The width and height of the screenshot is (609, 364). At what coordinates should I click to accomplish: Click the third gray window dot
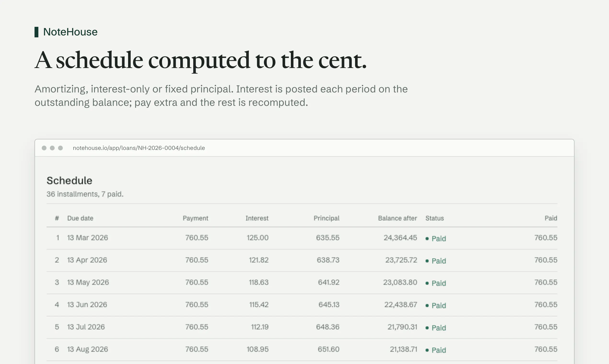[60, 148]
